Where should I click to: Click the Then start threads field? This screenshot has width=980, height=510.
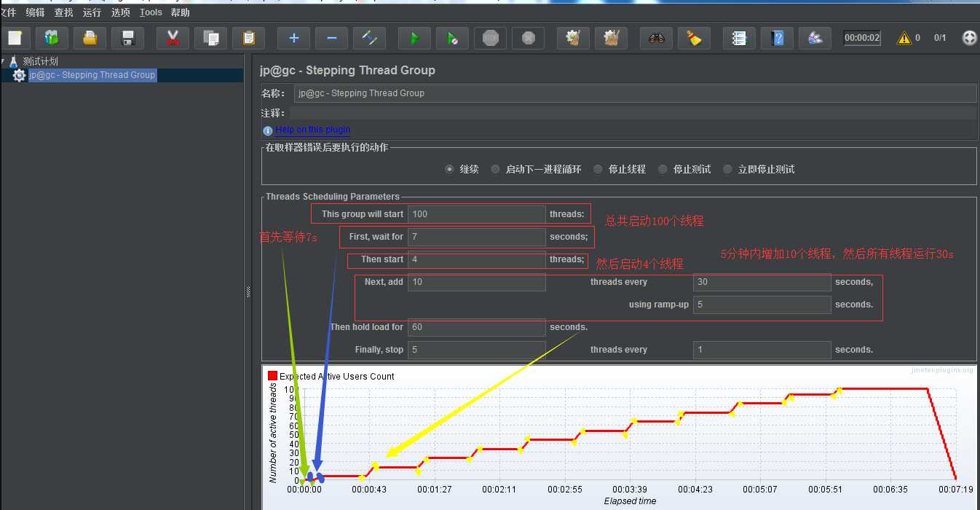(x=476, y=259)
